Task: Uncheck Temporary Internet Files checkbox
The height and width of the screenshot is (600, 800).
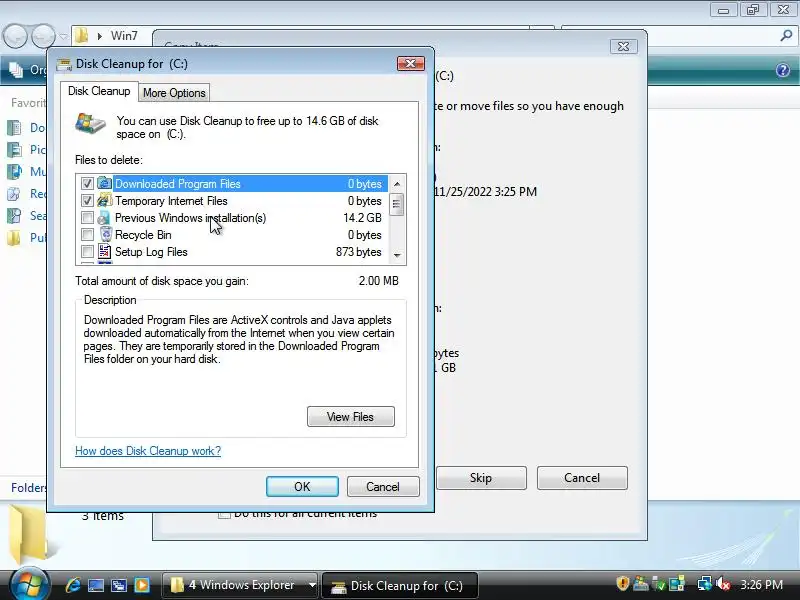Action: (x=87, y=201)
